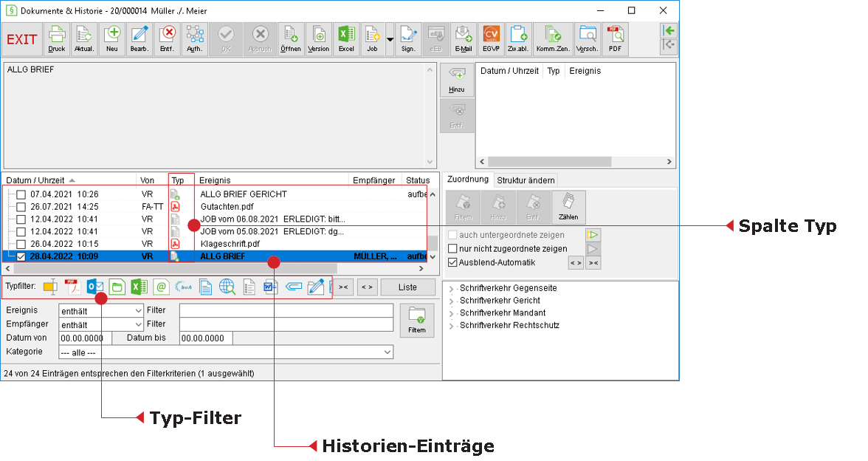This screenshot has height=461, width=868.
Task: Filter by green folder type icon
Action: point(117,287)
